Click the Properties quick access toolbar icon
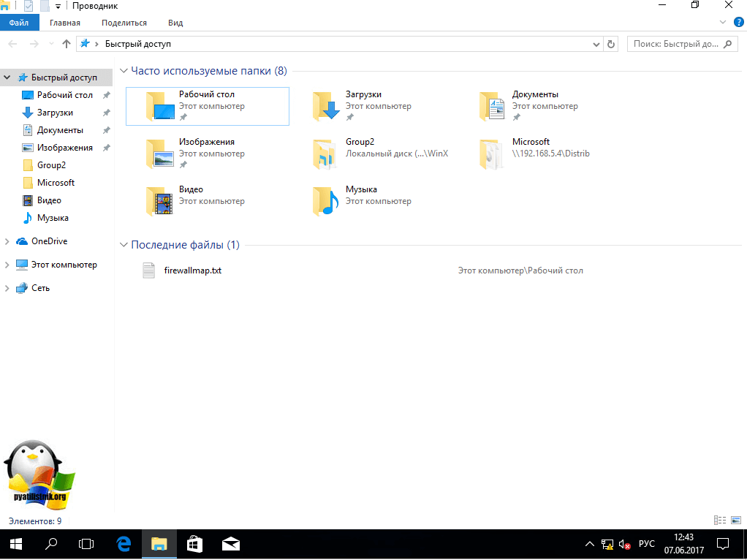 pos(28,6)
